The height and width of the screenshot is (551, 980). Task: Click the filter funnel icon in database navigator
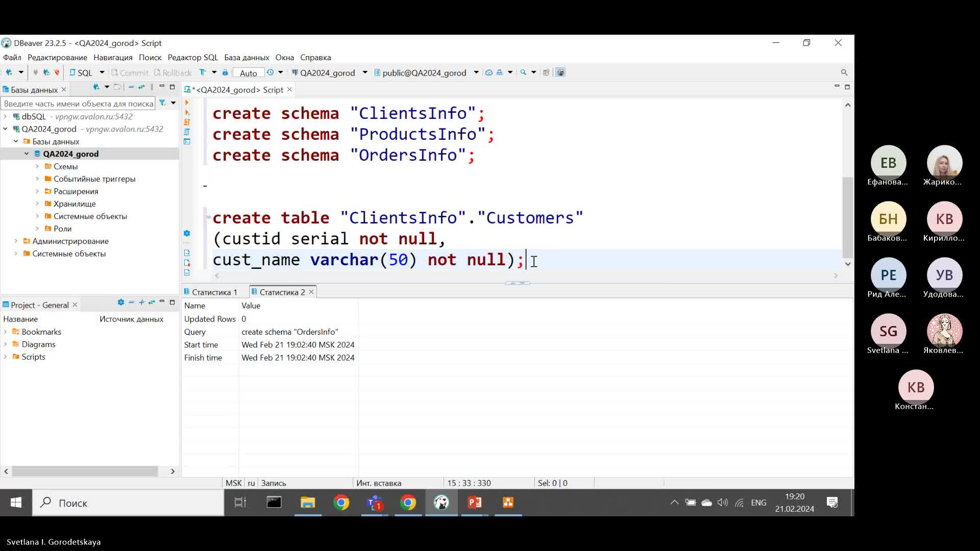tap(162, 103)
